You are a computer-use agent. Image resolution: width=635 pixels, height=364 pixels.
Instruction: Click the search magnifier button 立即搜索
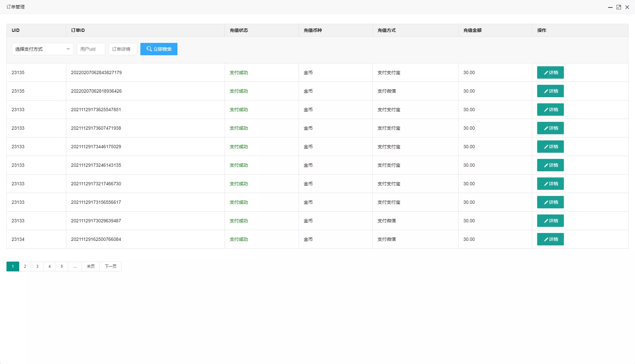coord(159,49)
